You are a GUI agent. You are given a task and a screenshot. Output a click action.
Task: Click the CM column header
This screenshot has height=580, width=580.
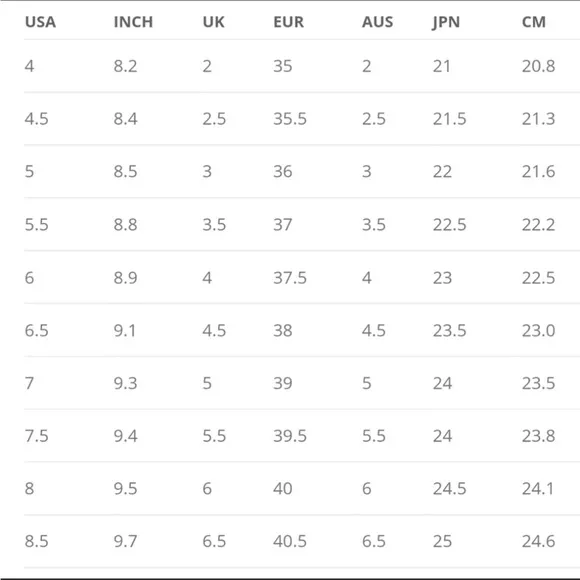(x=534, y=22)
